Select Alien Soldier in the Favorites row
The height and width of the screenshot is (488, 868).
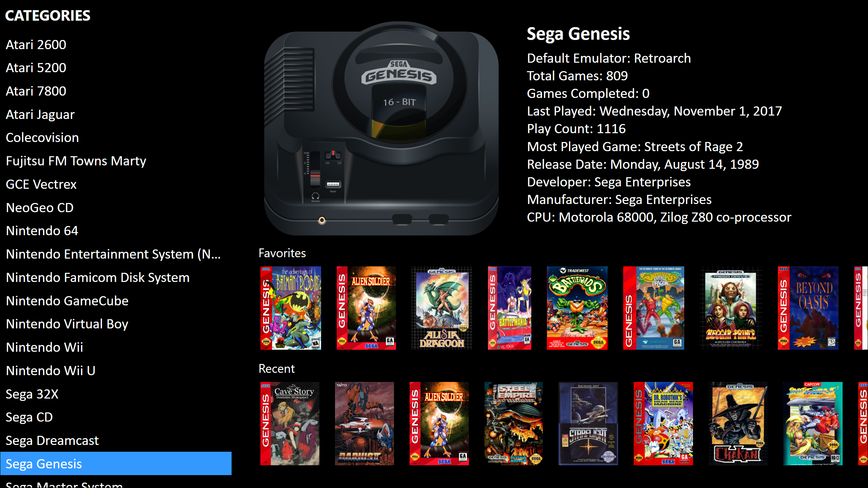[366, 308]
